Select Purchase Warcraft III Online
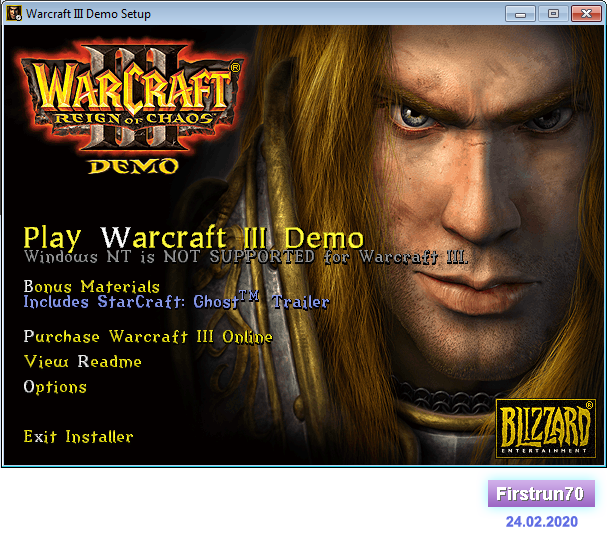Image resolution: width=607 pixels, height=535 pixels. (148, 337)
